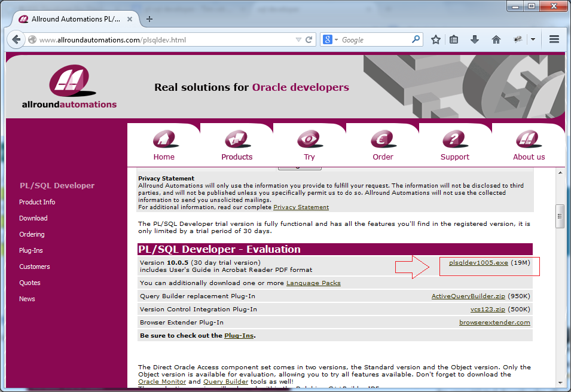Go to Firefox home page icon

point(496,39)
